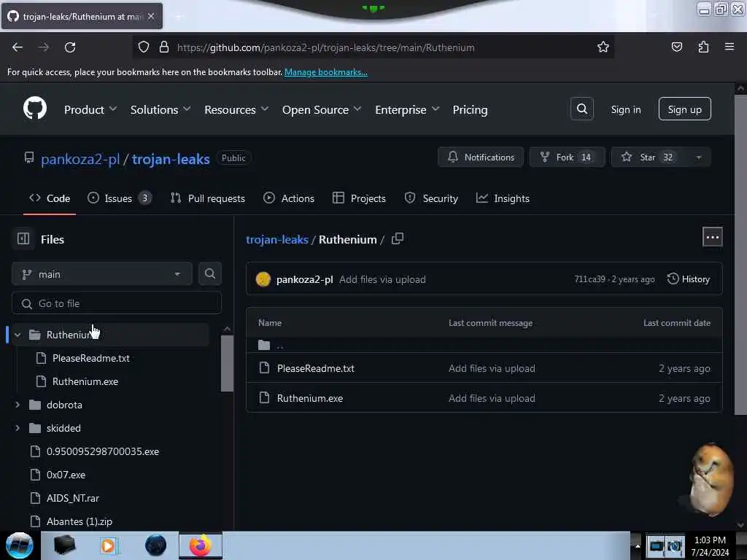Collapse the Ruthenium folder chevron

pyautogui.click(x=18, y=335)
